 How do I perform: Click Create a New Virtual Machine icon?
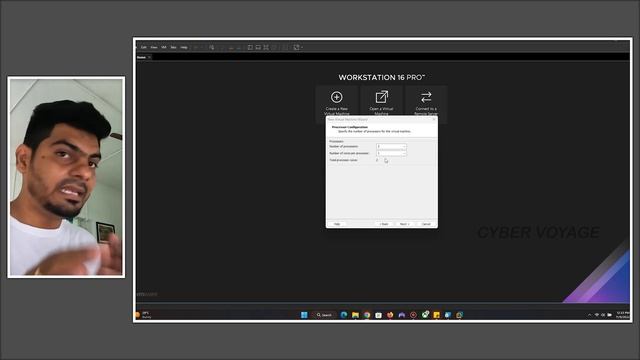[x=336, y=97]
